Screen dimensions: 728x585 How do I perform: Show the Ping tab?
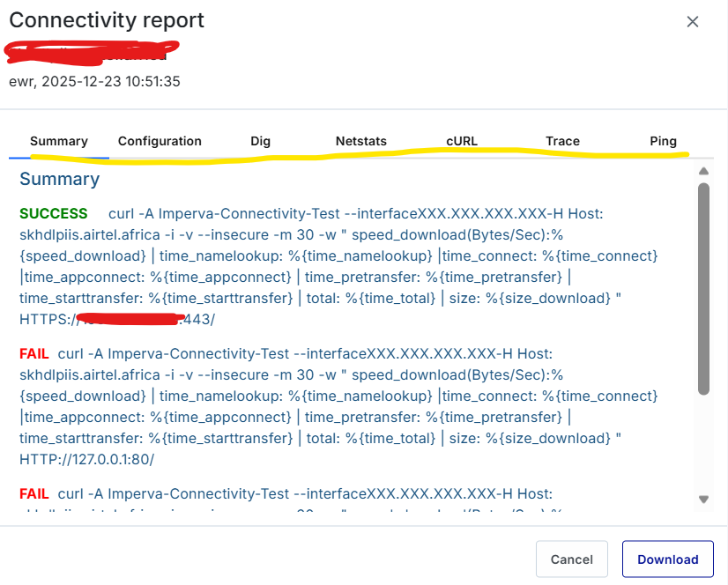point(663,141)
